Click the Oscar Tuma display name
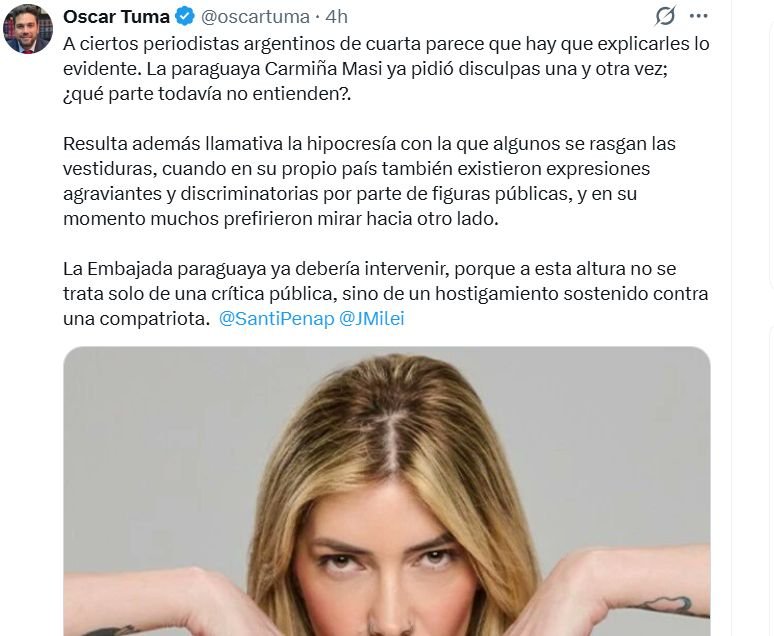This screenshot has width=774, height=636. point(116,17)
